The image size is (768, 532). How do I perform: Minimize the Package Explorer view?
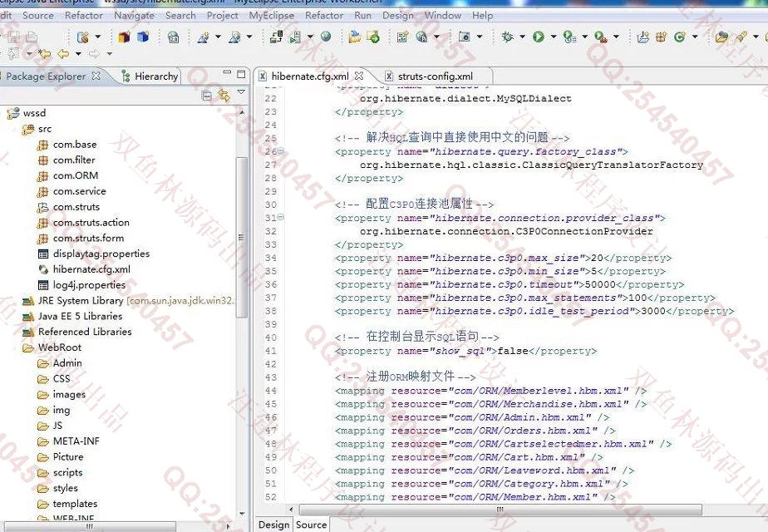[x=227, y=73]
